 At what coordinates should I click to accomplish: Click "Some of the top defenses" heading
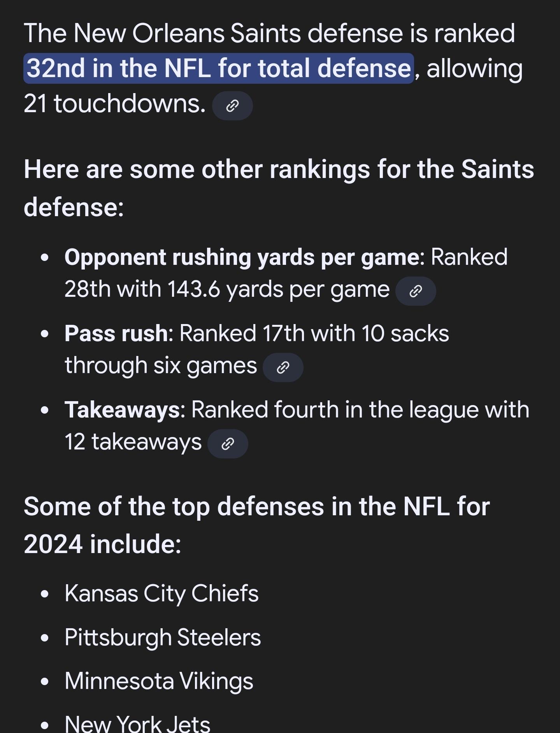click(x=257, y=525)
